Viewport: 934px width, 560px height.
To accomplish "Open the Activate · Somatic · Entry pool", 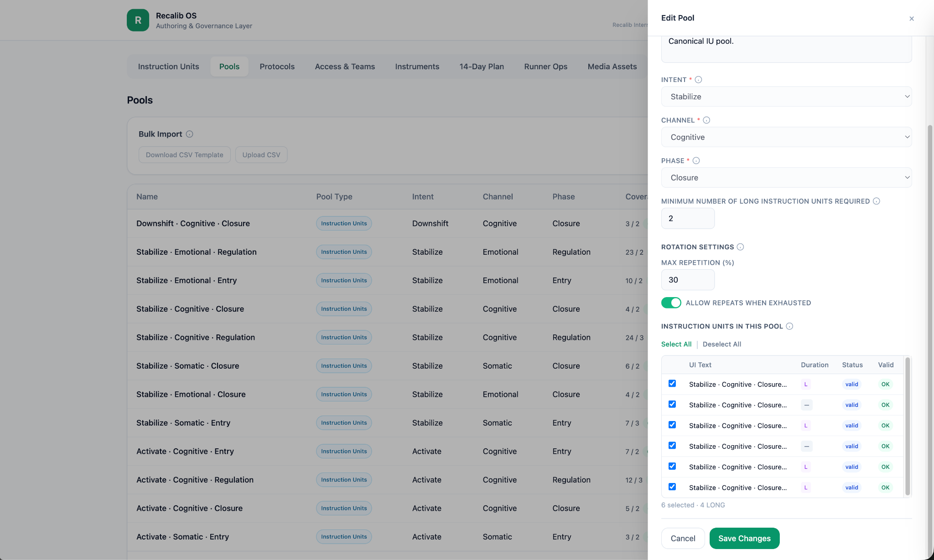I will 387,537.
